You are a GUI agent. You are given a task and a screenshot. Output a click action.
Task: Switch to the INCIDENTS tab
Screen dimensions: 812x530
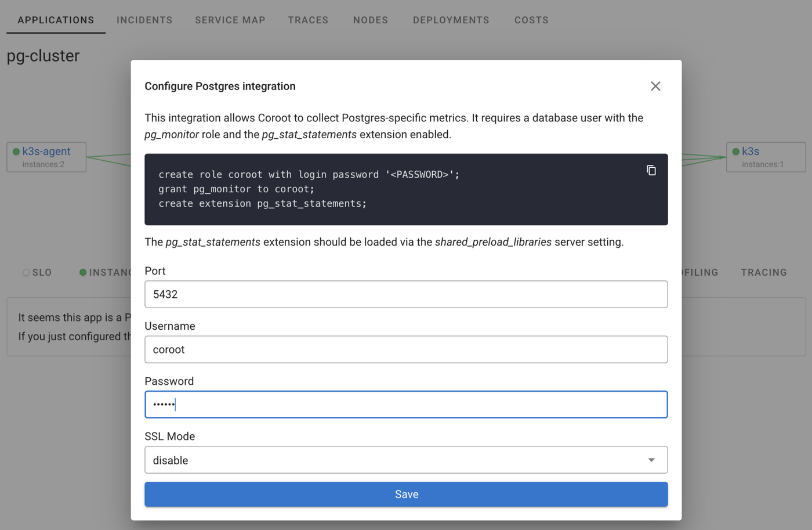click(x=144, y=20)
